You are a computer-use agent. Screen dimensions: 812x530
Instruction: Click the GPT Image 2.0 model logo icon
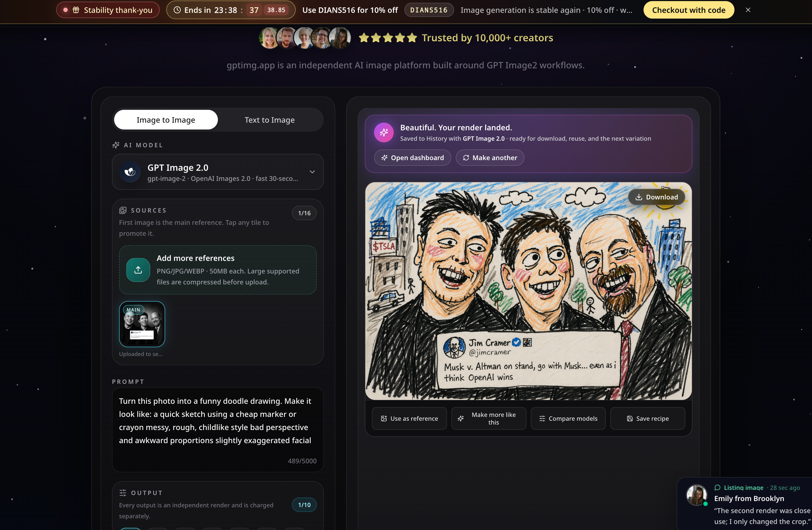(x=130, y=172)
